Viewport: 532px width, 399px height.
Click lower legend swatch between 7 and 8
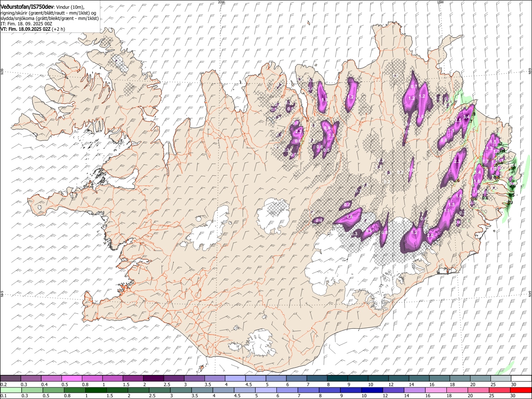[x=308, y=390]
